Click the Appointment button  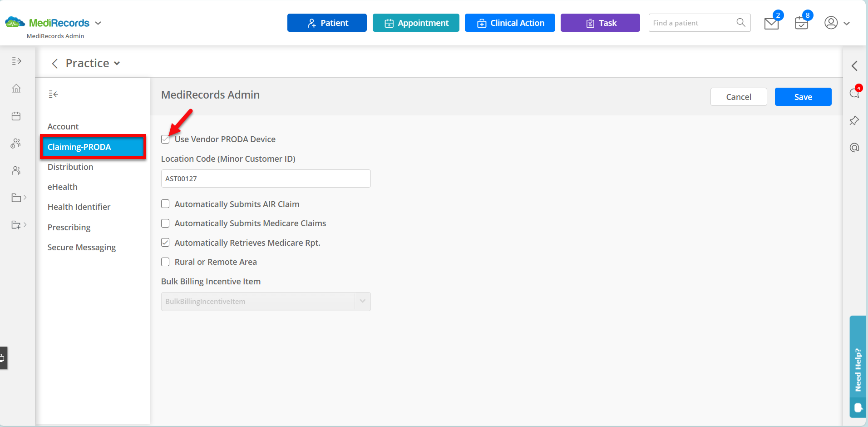click(x=416, y=23)
